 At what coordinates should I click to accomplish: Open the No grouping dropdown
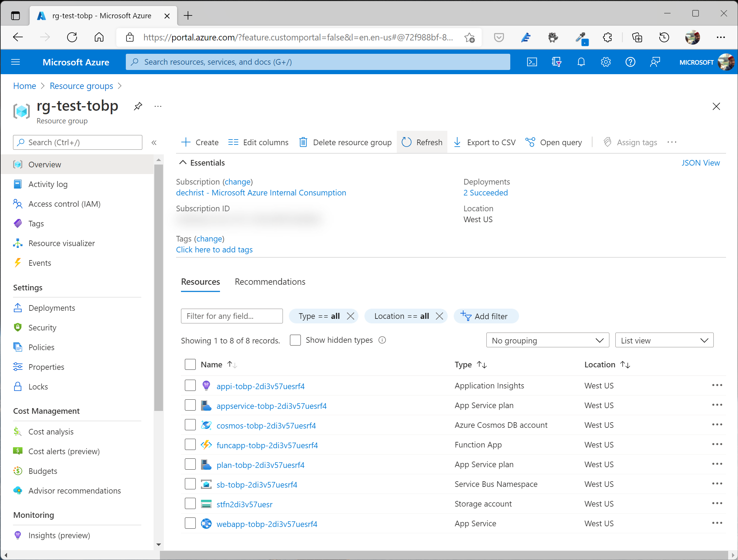click(547, 340)
